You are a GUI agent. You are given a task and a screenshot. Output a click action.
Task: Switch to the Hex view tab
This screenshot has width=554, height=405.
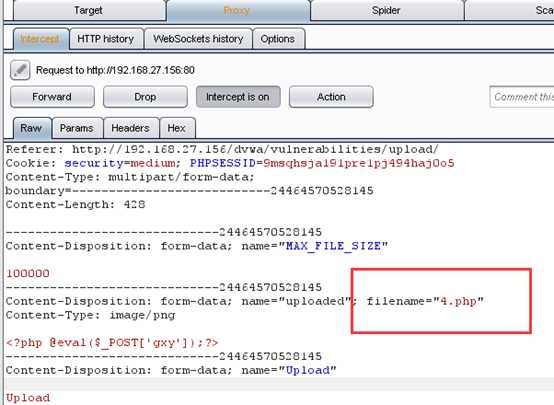(177, 128)
